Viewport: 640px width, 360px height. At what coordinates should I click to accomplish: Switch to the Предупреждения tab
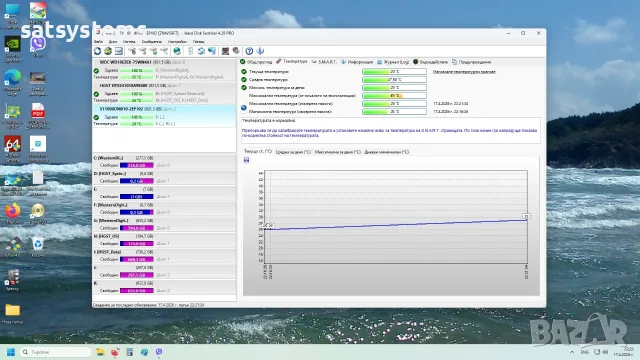[471, 62]
